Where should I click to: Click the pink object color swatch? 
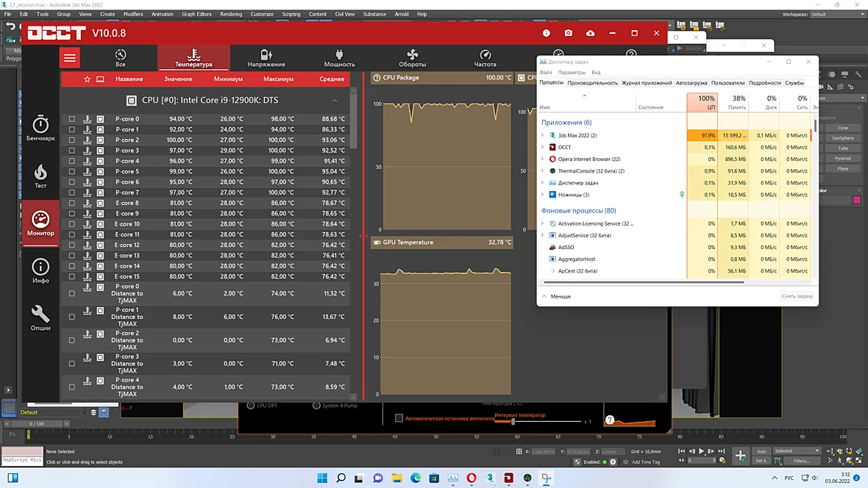[856, 200]
